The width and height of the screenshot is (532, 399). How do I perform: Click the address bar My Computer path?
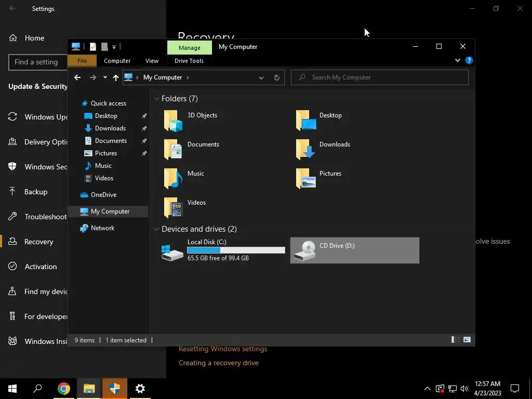pyautogui.click(x=163, y=77)
